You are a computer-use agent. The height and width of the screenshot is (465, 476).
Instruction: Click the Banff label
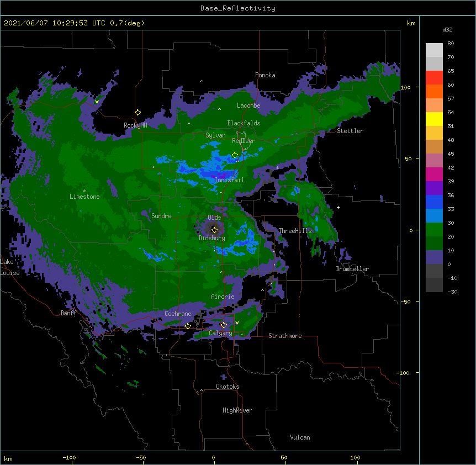click(68, 313)
